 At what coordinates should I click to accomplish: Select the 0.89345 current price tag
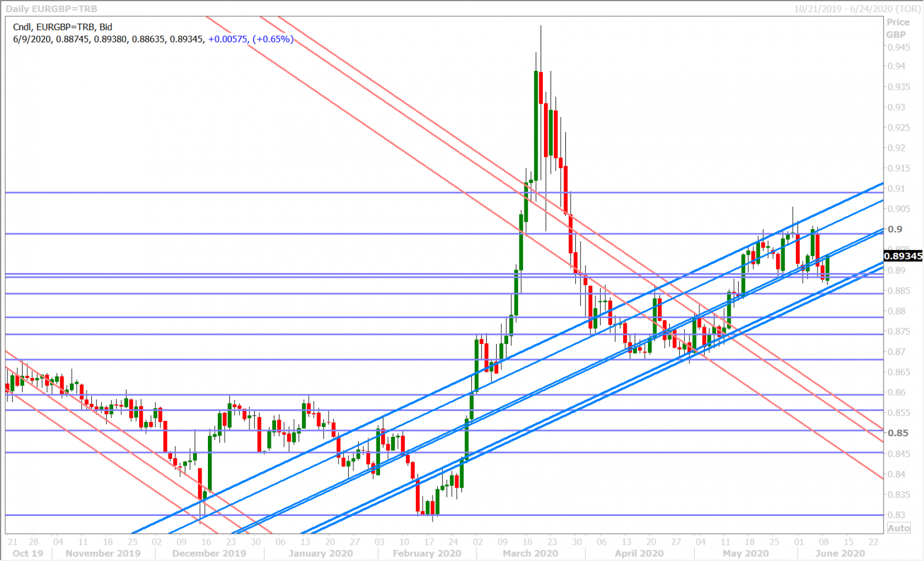tap(904, 256)
